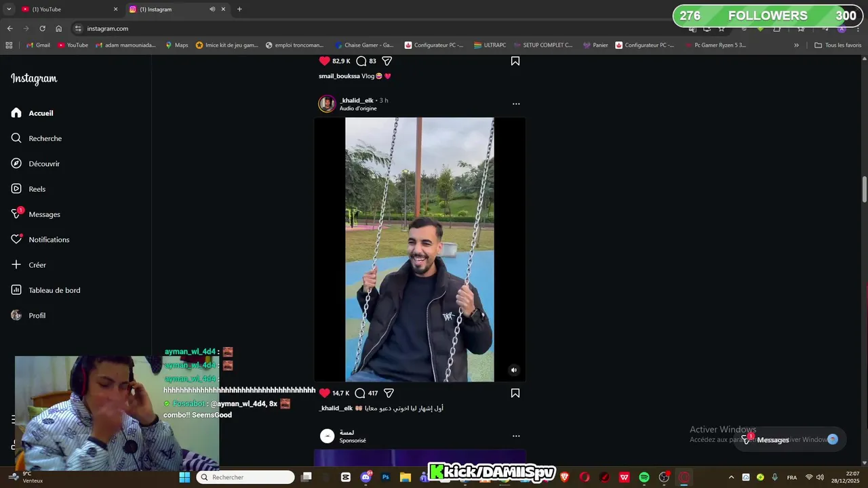Open the weather widget on taskbar
Image resolution: width=868 pixels, height=488 pixels.
27,477
